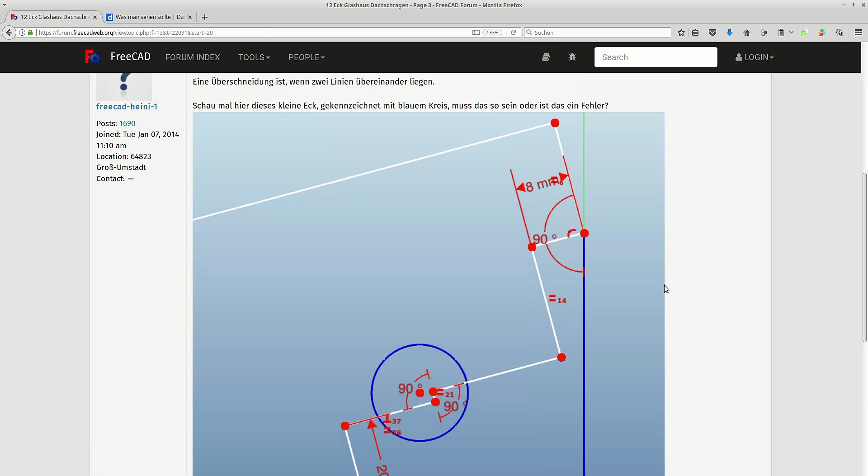
Task: Open the FreeCAD documentation book icon
Action: [546, 57]
